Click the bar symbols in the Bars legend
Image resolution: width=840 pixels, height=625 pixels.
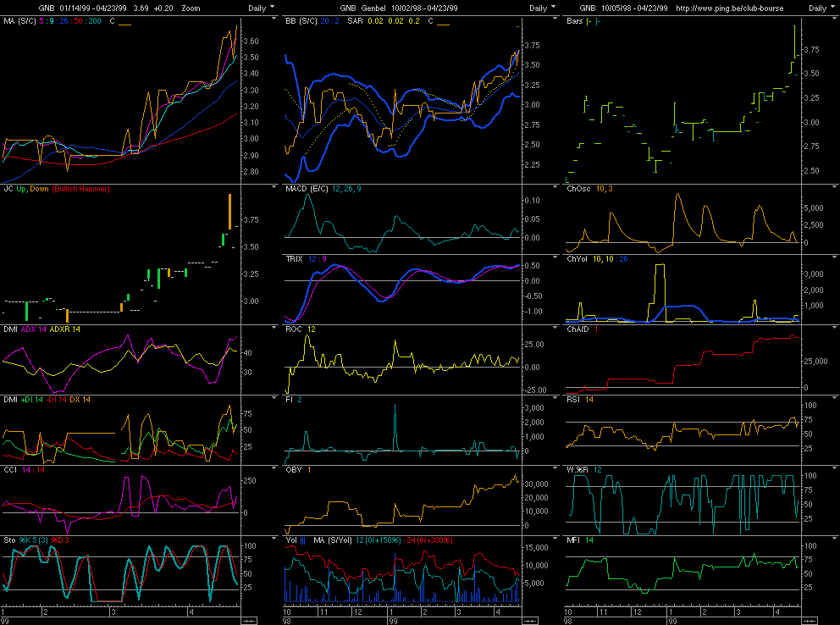pyautogui.click(x=594, y=21)
